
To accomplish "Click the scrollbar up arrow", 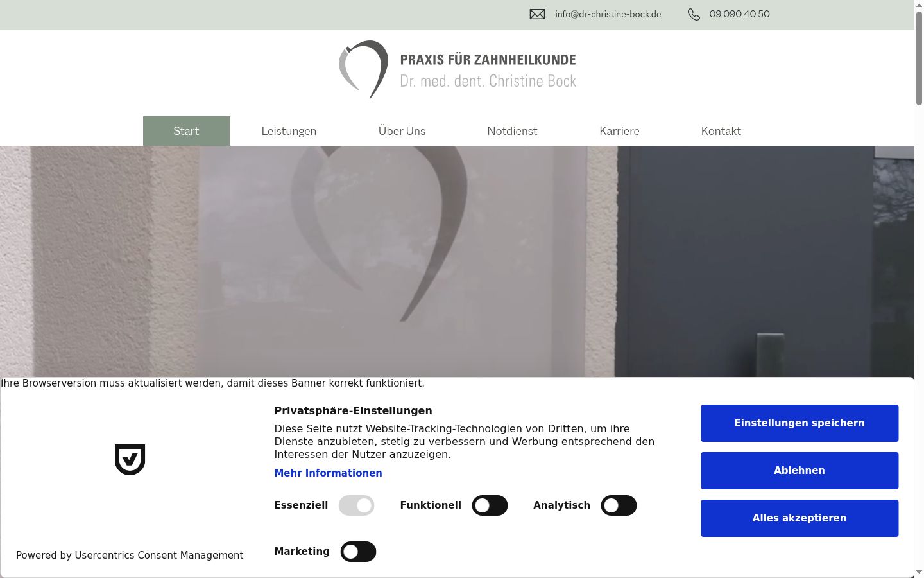I will (x=919, y=5).
